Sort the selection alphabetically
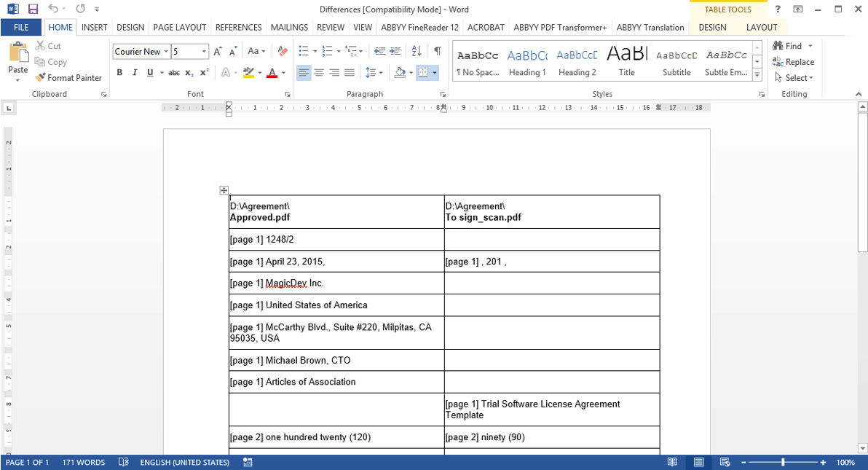The image size is (868, 470). pos(417,52)
